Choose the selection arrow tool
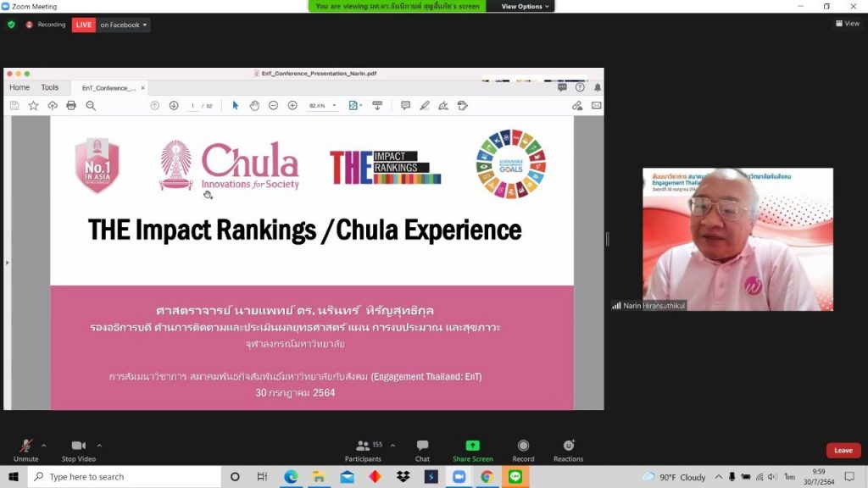 236,106
